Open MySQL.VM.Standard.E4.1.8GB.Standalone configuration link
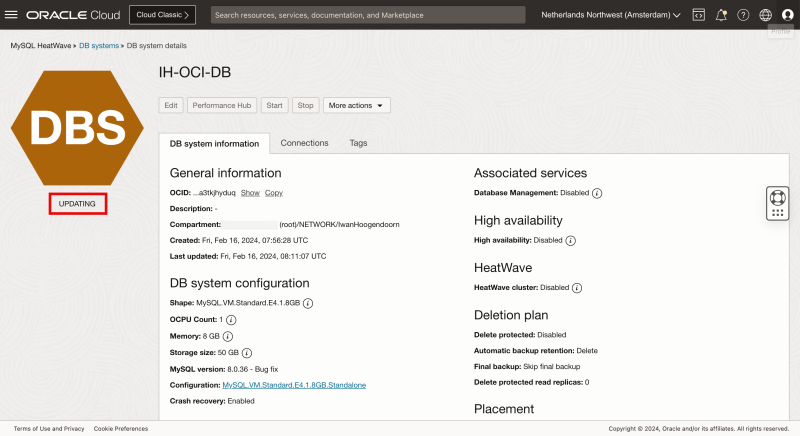Viewport: 800px width, 436px height. tap(294, 385)
